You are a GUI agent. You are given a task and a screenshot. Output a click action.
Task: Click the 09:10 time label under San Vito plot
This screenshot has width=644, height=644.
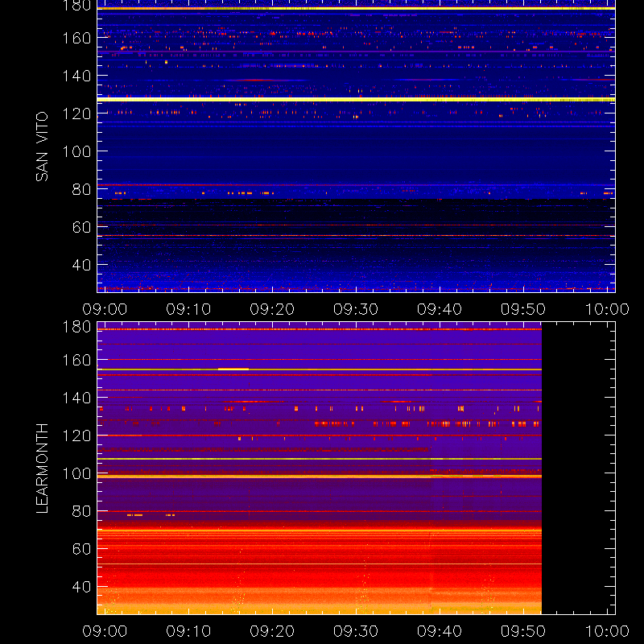(x=188, y=309)
